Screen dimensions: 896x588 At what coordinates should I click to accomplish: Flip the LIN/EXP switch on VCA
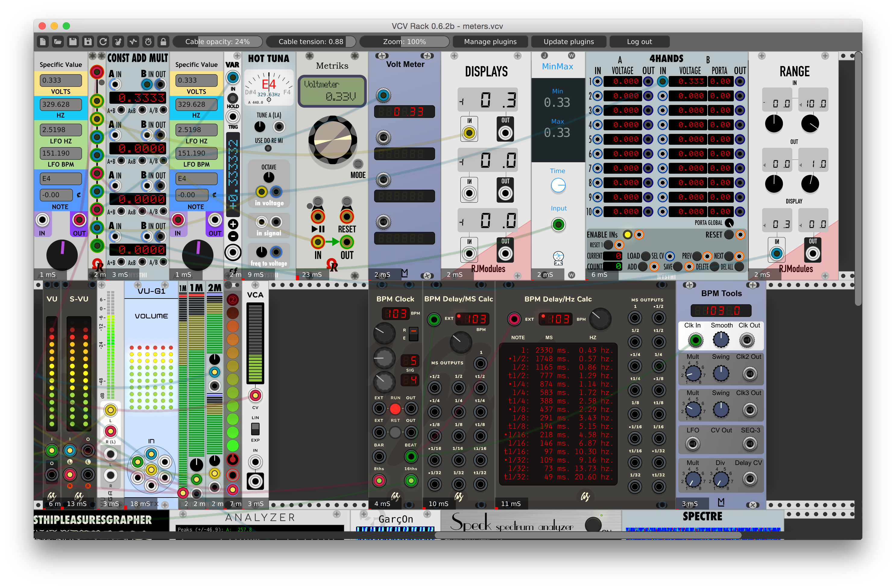(255, 428)
